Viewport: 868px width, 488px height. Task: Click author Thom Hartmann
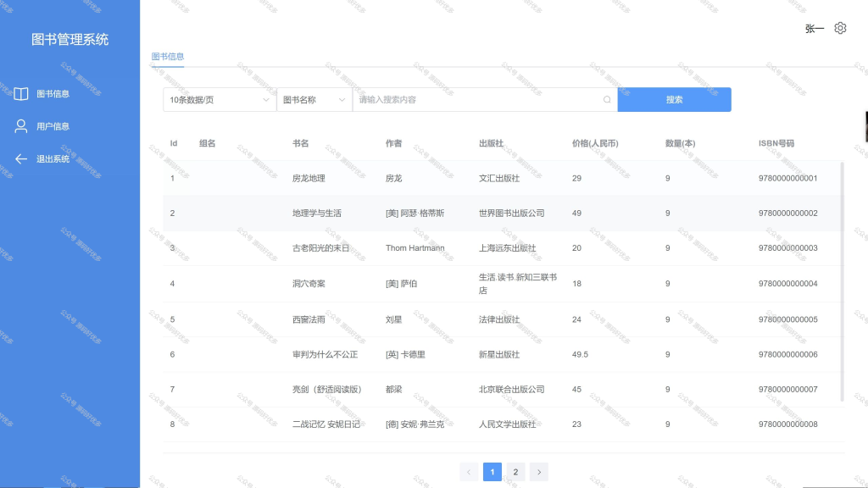(415, 248)
